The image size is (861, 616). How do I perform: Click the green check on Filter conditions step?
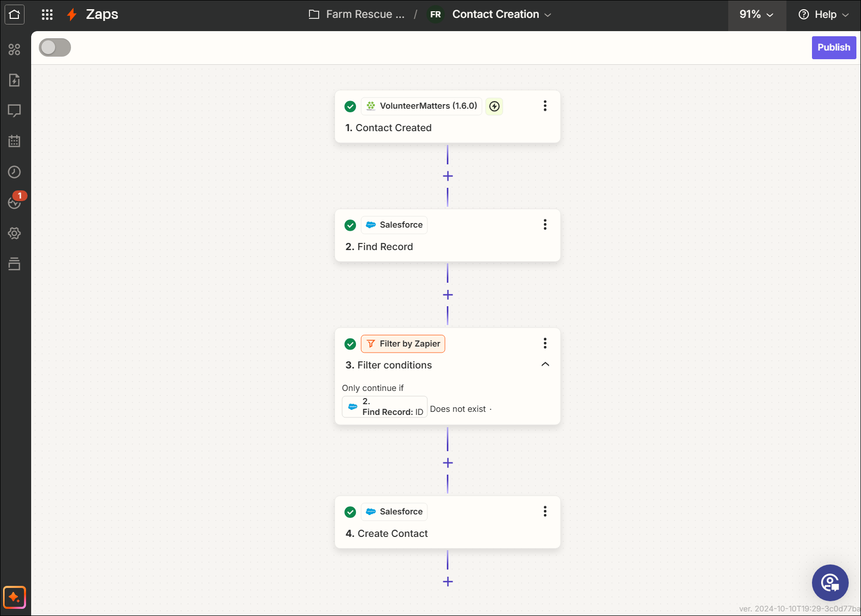pyautogui.click(x=350, y=344)
